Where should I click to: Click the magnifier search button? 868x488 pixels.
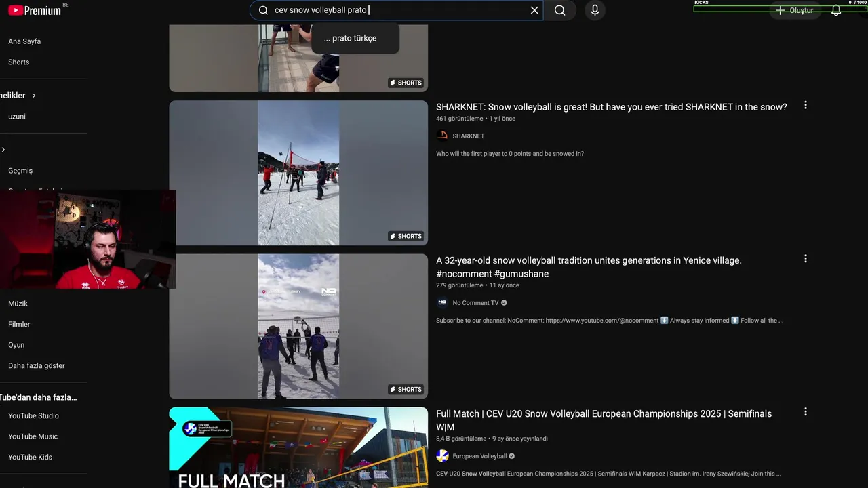[559, 10]
